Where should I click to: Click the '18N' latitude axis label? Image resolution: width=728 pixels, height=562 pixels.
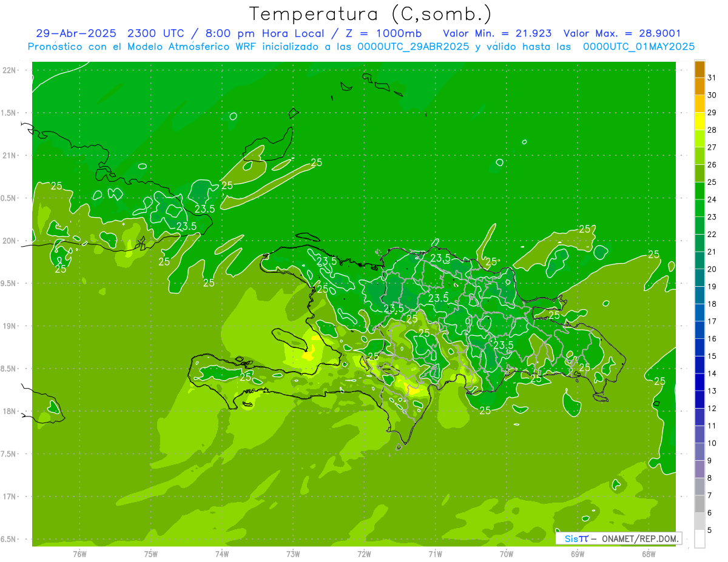10,411
